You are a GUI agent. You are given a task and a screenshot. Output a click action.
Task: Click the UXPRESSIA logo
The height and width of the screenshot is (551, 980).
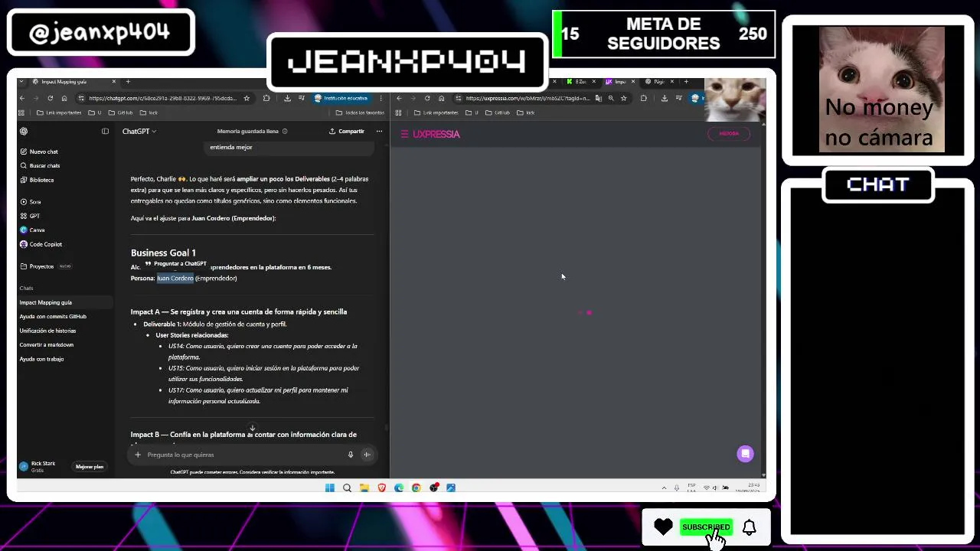436,134
